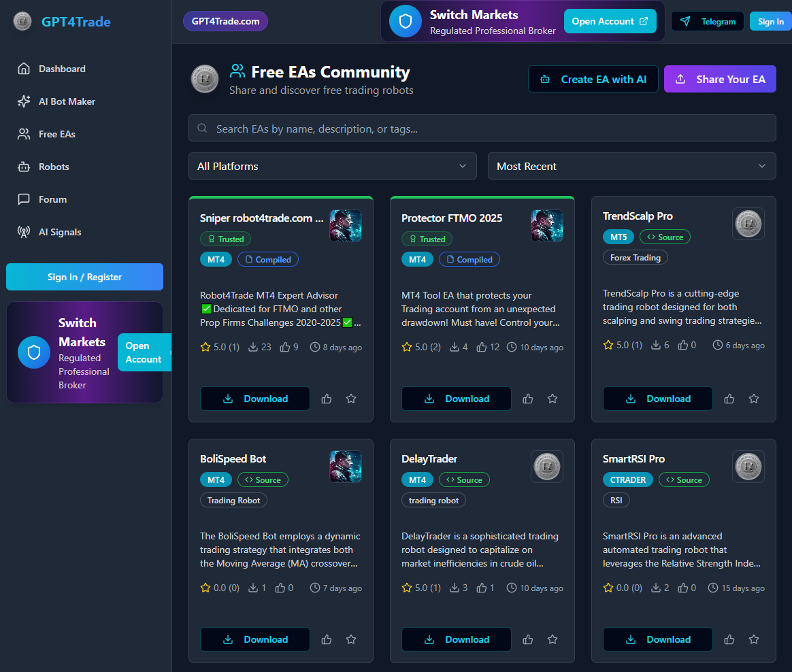This screenshot has width=792, height=672.
Task: Open the DelayTrader title
Action: click(429, 459)
